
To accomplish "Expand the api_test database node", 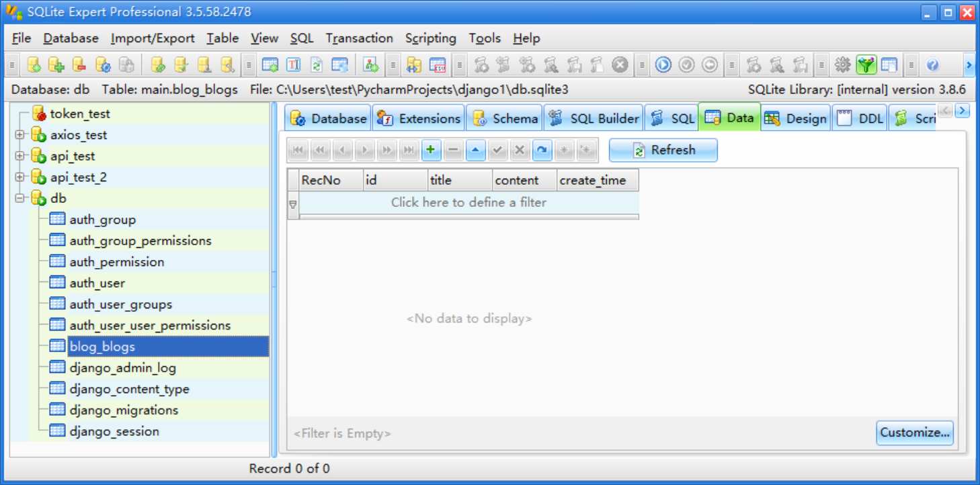I will (19, 156).
